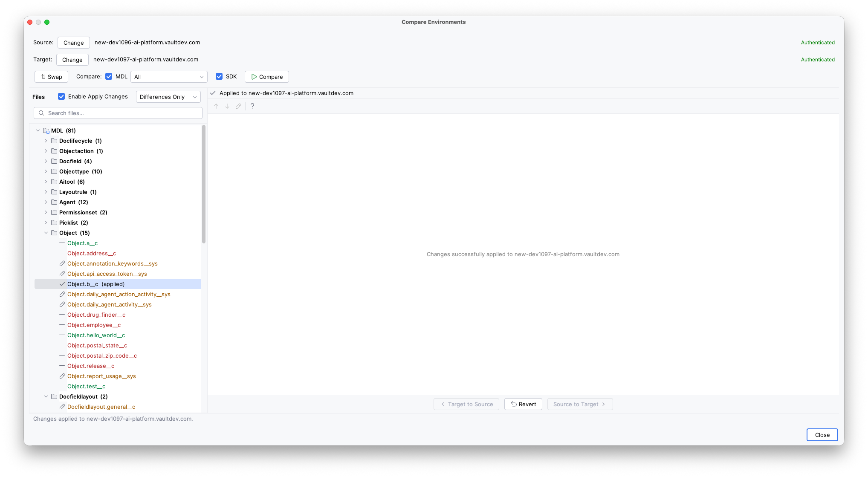The width and height of the screenshot is (868, 477).
Task: Expand the Layoutrule (1) folder
Action: 46,192
